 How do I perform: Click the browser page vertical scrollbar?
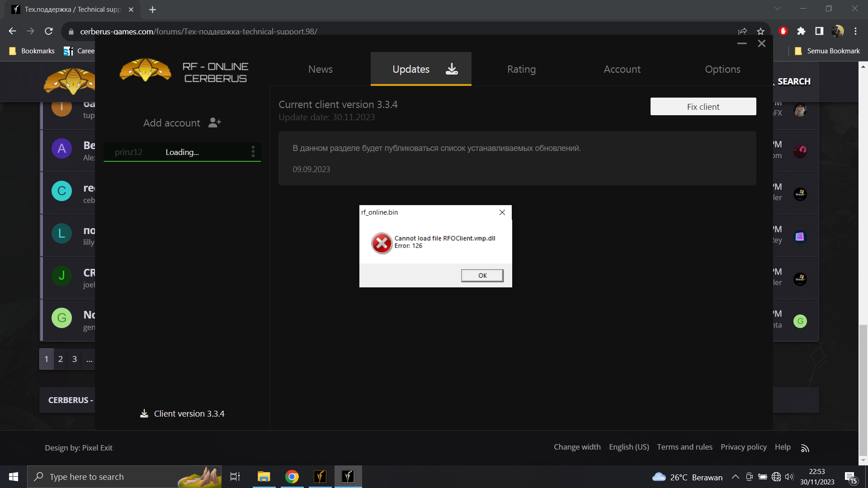tap(863, 390)
